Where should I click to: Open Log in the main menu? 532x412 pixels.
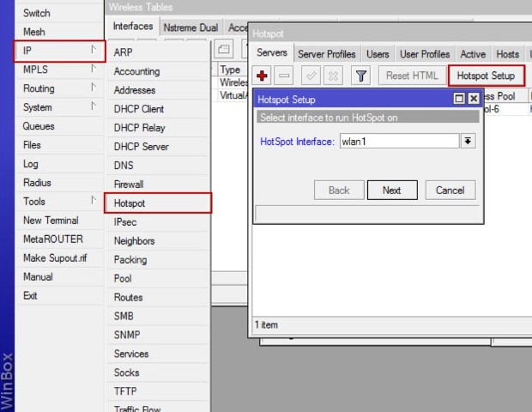(59, 164)
